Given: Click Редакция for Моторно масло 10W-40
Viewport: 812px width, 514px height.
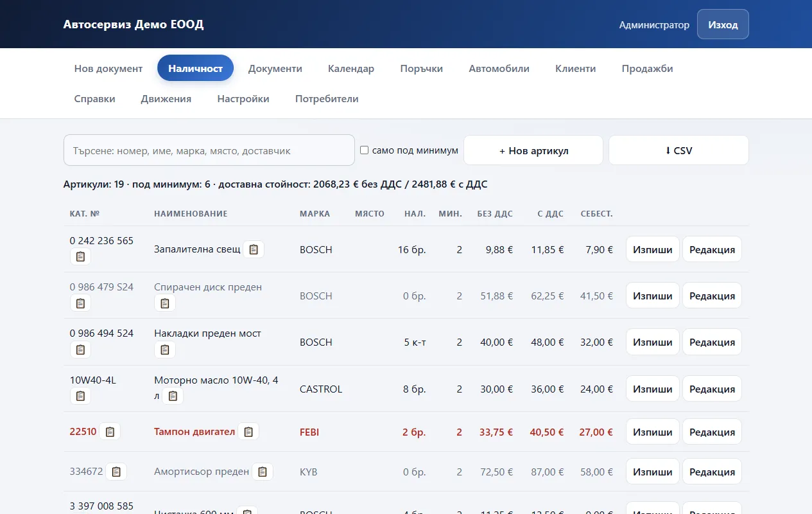Looking at the screenshot, I should 712,389.
